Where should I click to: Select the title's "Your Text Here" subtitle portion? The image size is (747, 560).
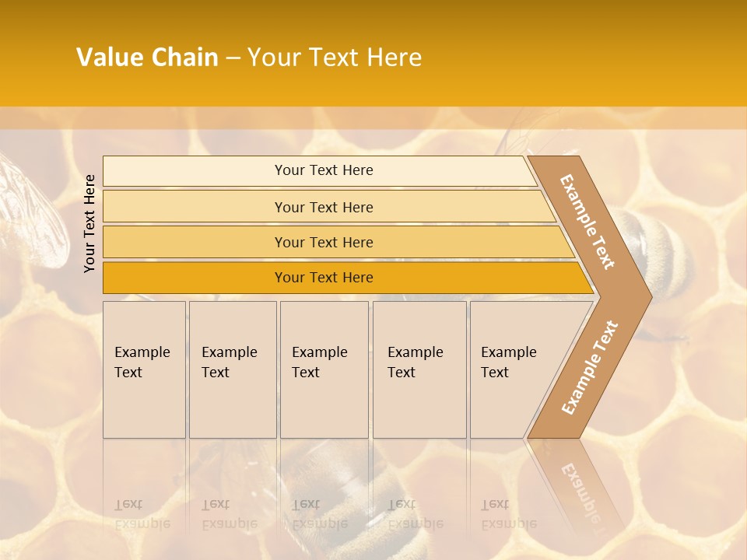click(334, 58)
